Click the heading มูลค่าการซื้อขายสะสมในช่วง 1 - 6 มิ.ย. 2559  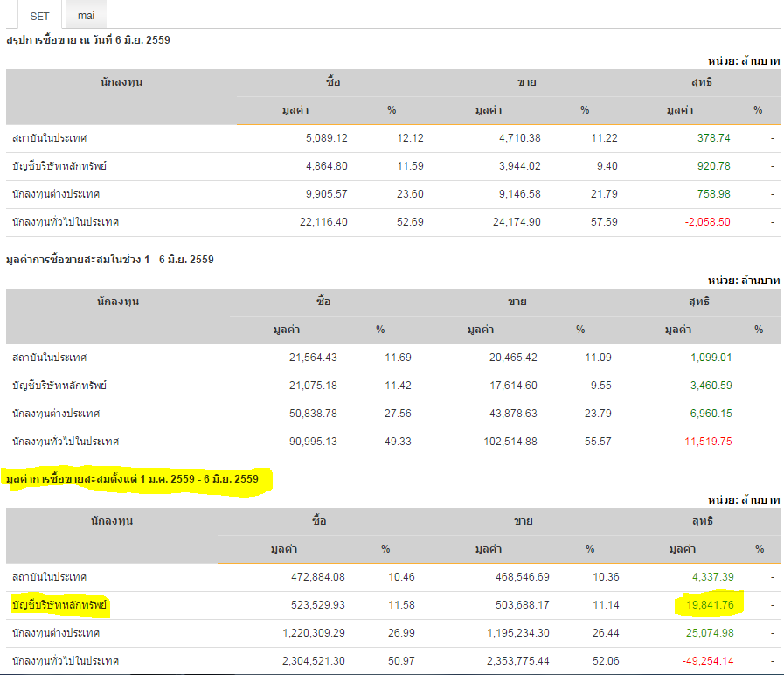click(109, 260)
